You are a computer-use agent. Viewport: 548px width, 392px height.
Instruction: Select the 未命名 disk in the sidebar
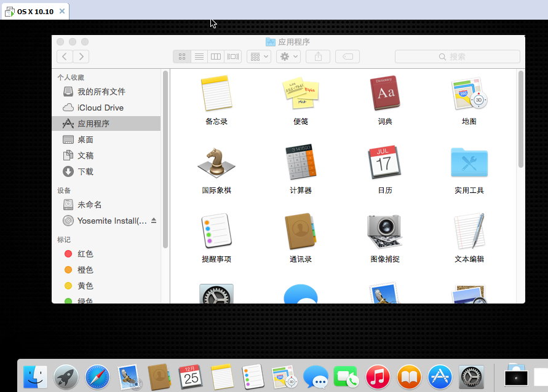point(106,205)
